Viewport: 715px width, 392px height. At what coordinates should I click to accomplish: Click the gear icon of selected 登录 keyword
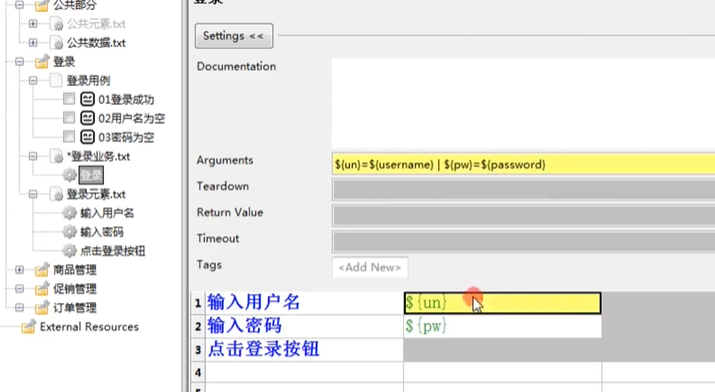click(69, 175)
